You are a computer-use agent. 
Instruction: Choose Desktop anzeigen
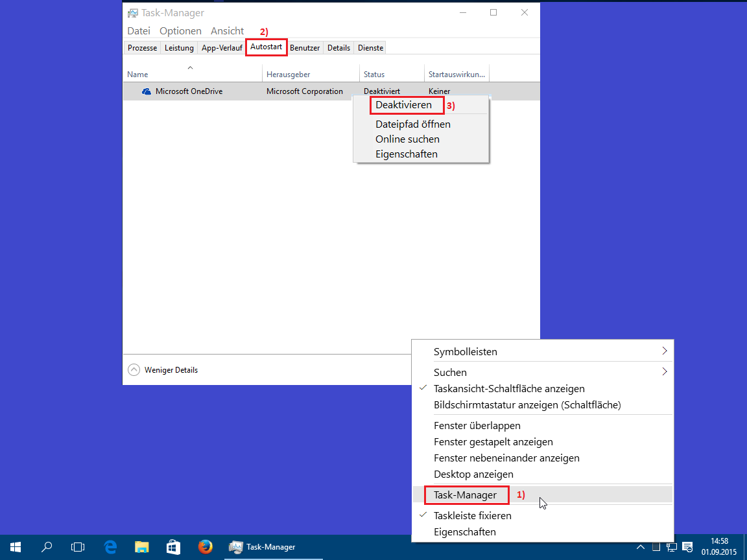(543, 474)
